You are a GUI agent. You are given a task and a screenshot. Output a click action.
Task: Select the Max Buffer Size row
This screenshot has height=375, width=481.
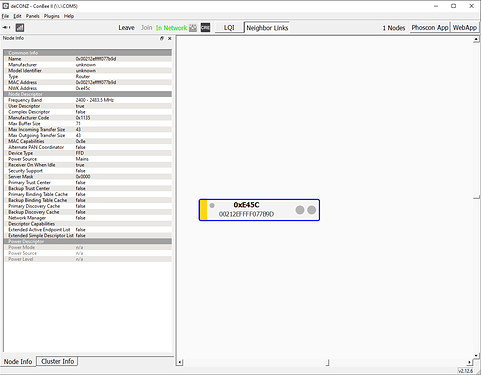coord(88,124)
